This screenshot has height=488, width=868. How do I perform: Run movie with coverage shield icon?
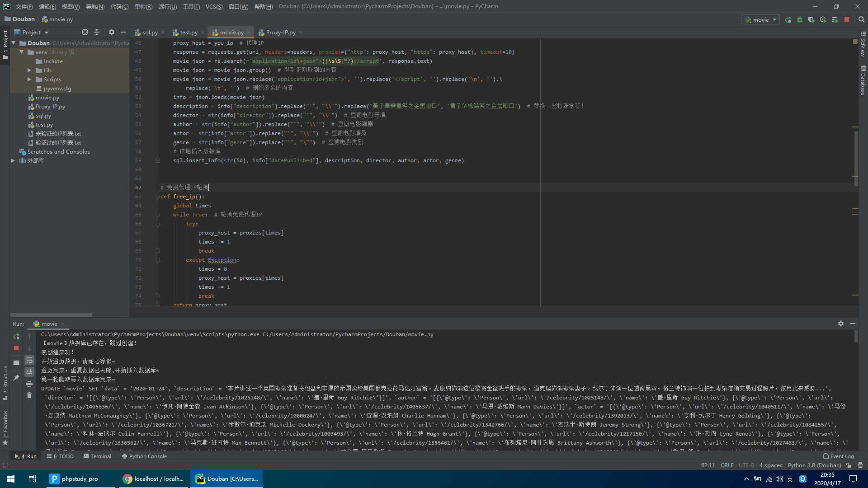point(811,20)
